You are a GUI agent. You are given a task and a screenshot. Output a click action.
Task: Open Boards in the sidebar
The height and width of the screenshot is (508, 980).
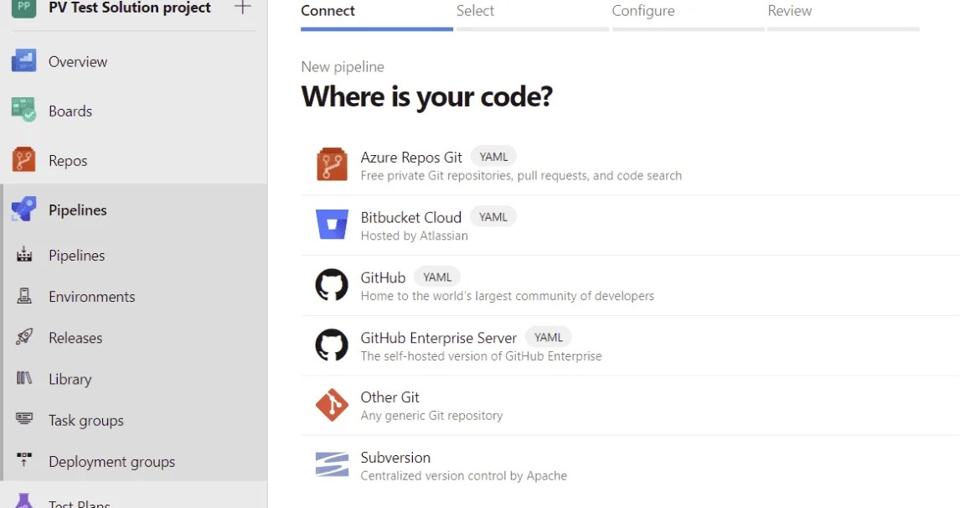(x=70, y=111)
